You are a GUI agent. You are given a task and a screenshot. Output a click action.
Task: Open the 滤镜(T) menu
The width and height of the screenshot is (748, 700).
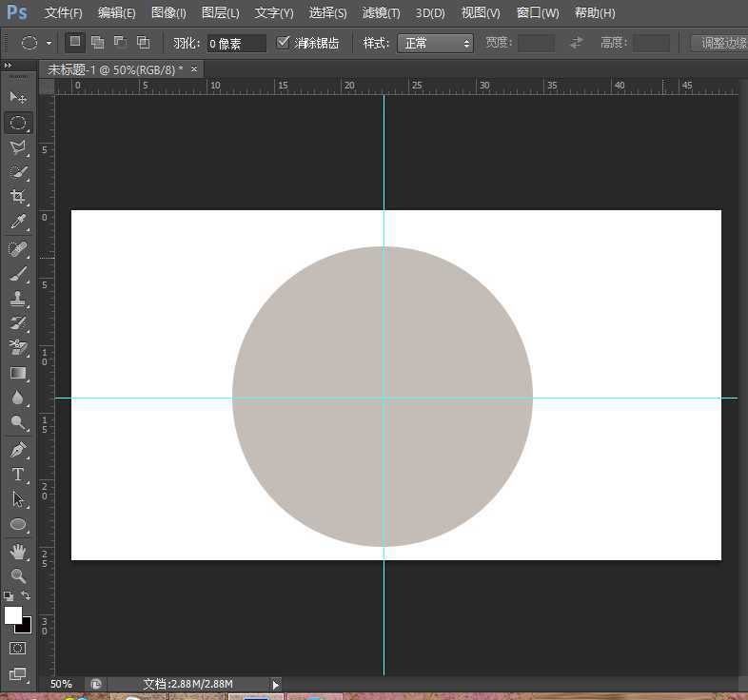[381, 13]
